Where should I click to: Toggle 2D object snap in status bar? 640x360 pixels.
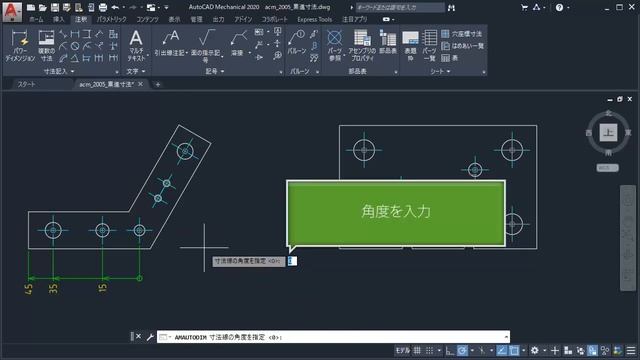tap(514, 350)
